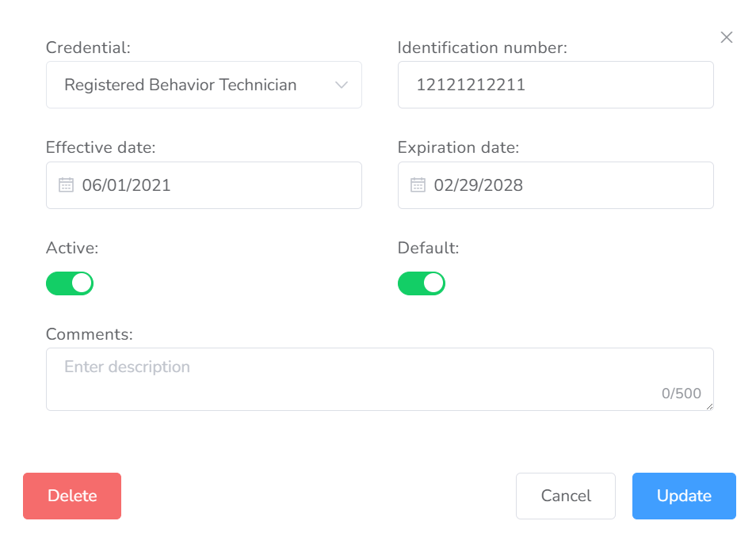Click the 0/500 character counter
The width and height of the screenshot is (756, 540).
click(682, 394)
